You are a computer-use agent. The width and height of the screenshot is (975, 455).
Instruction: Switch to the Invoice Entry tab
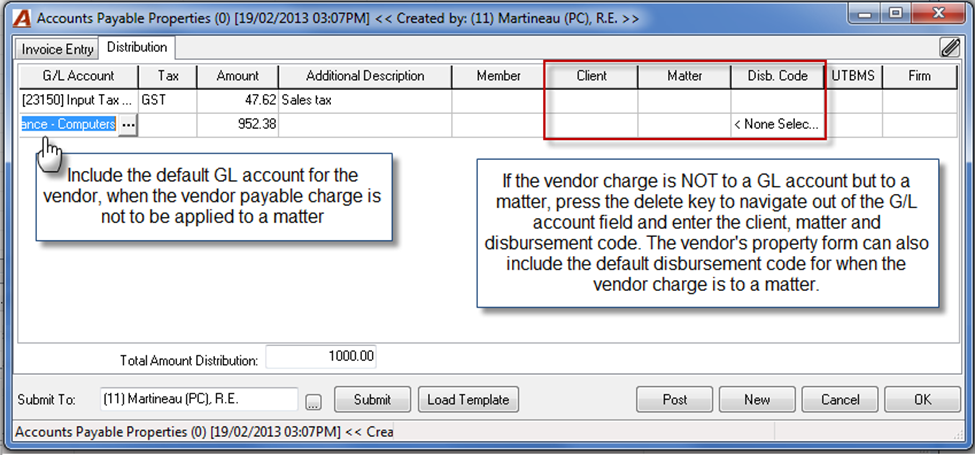[57, 49]
